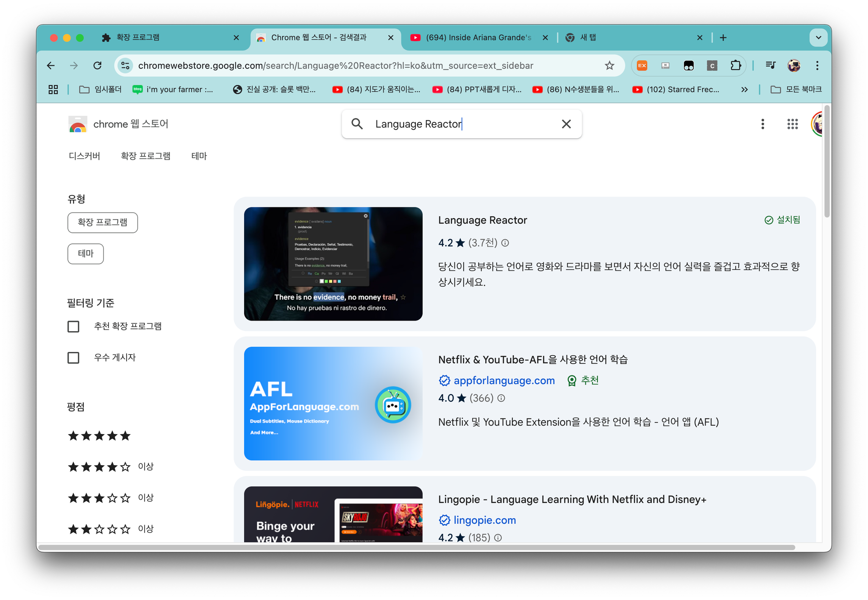Click the search magnifier icon in the store

pyautogui.click(x=357, y=124)
